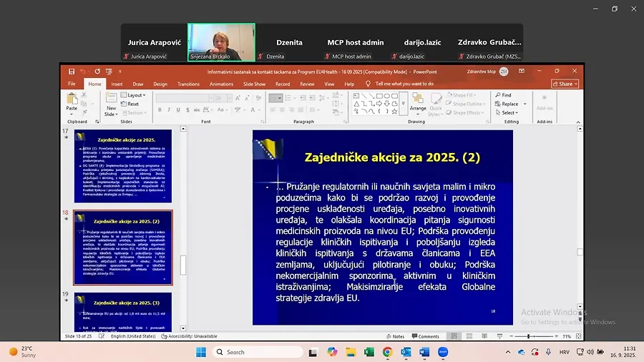The image size is (644, 362).
Task: Open the Animations tab
Action: pos(221,84)
